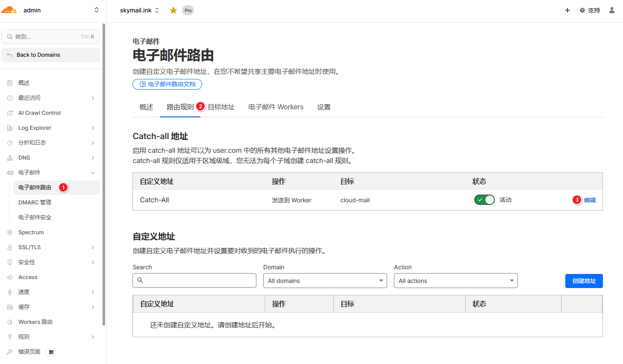Click the Cloudflare logo icon
623x364 pixels.
tap(9, 10)
